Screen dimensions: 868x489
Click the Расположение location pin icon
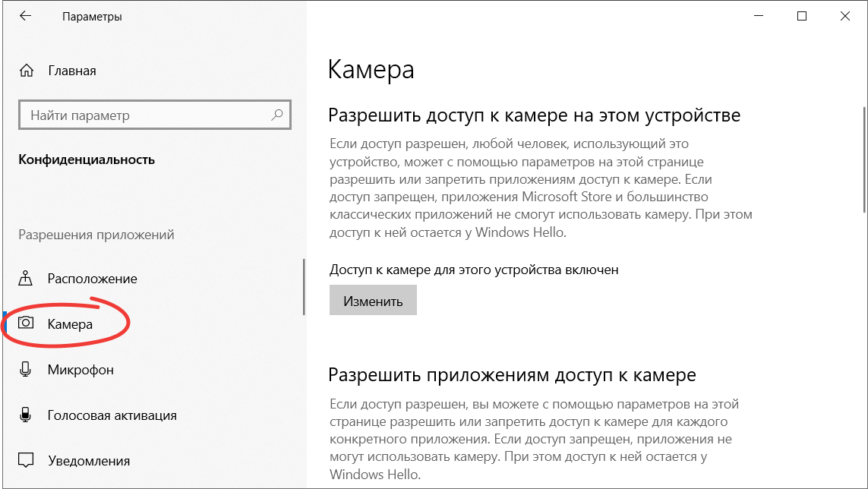[x=27, y=279]
